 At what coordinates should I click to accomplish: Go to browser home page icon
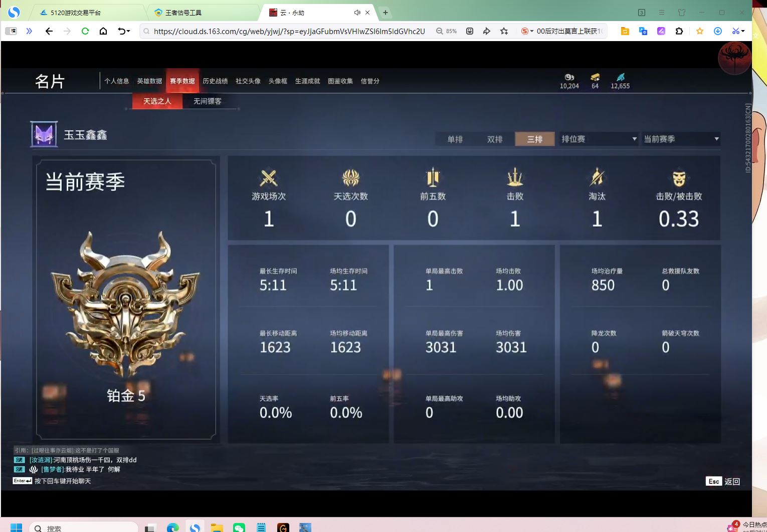click(103, 31)
